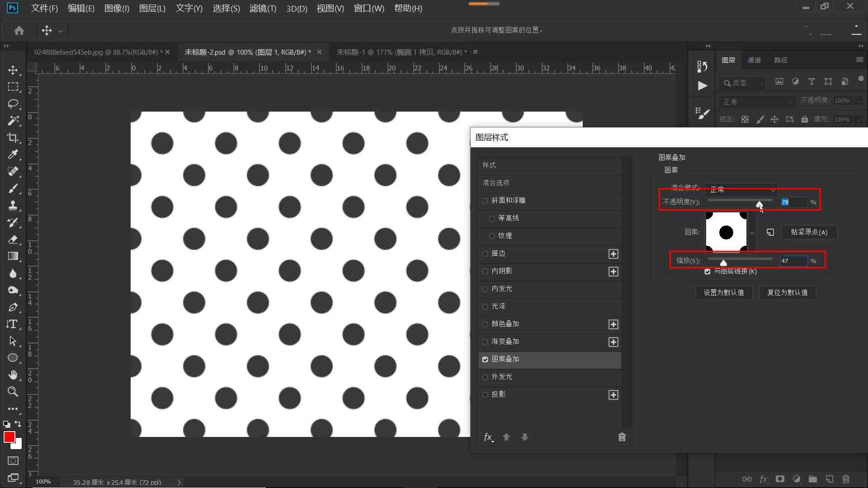
Task: Select the Ellipse shape tool
Action: [13, 358]
